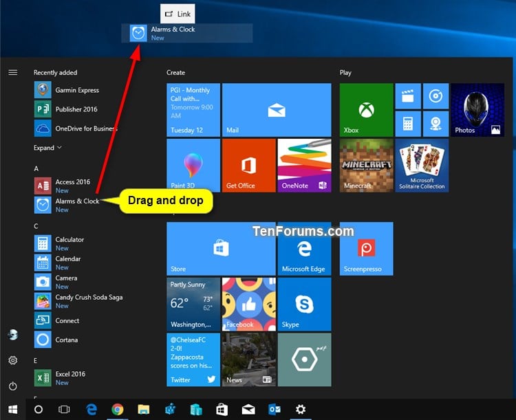This screenshot has width=516, height=420.
Task: Launch the Skype tile
Action: (304, 305)
